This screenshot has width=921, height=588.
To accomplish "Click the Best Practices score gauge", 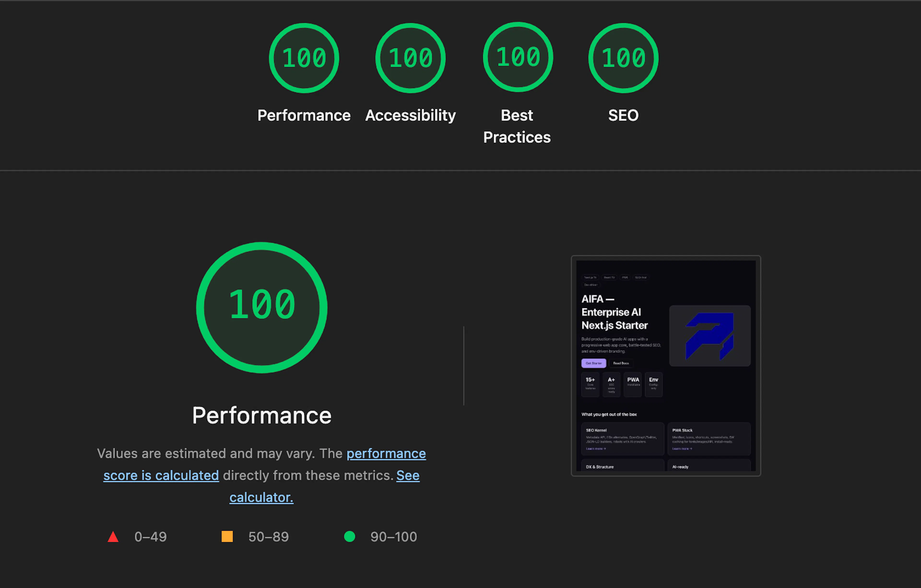I will click(518, 57).
